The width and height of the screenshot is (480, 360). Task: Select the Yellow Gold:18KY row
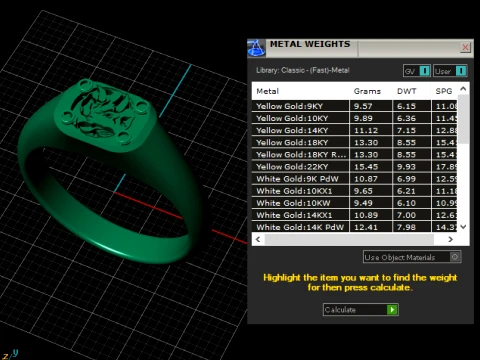coord(354,142)
